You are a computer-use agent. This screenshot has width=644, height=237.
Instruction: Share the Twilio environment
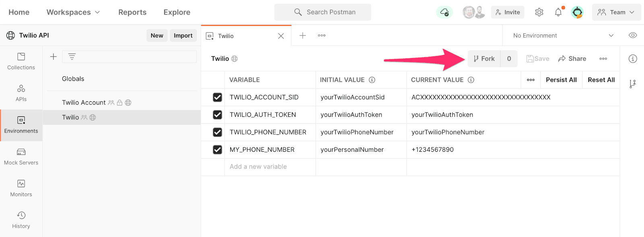[x=572, y=59]
